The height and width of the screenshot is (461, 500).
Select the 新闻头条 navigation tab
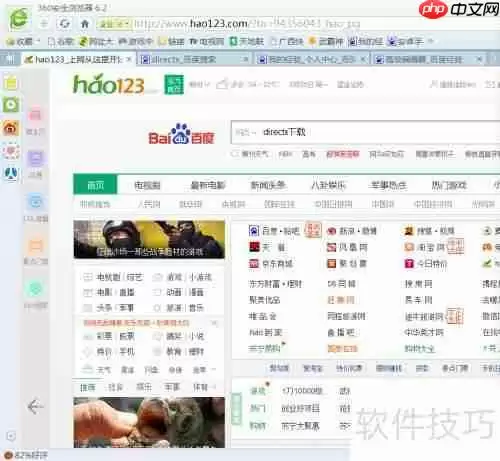268,185
